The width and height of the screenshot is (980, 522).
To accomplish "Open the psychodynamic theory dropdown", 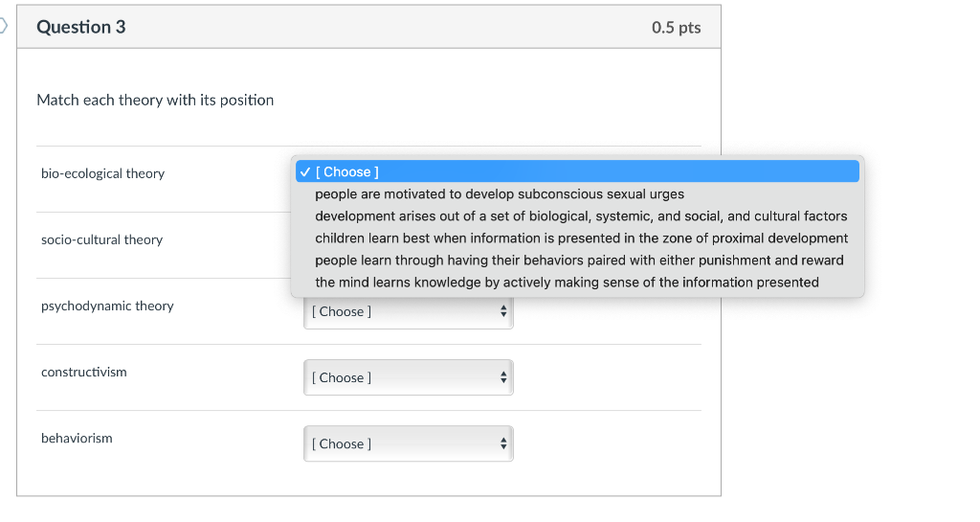I will (408, 312).
